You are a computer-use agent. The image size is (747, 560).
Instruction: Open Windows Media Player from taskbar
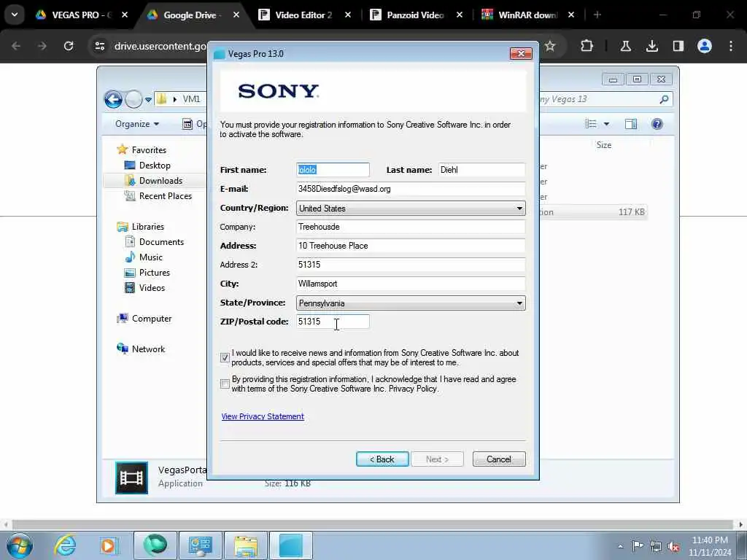click(108, 545)
